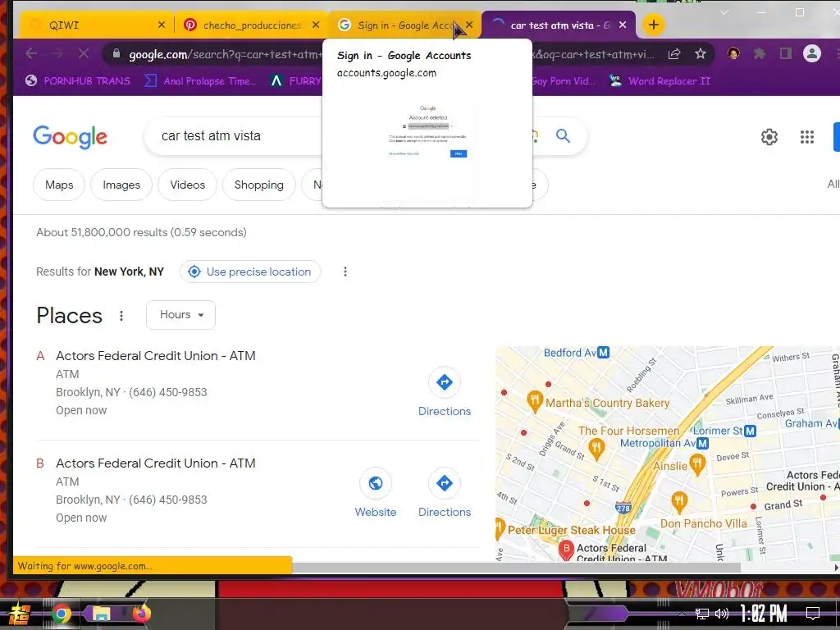Open File Explorer from taskbar
840x630 pixels.
101,614
